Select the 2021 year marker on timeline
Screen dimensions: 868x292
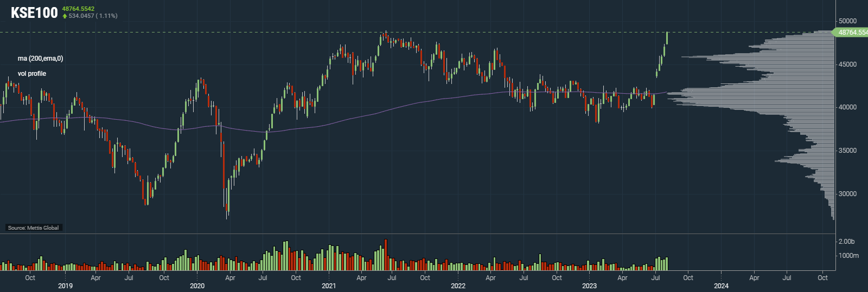tap(328, 286)
